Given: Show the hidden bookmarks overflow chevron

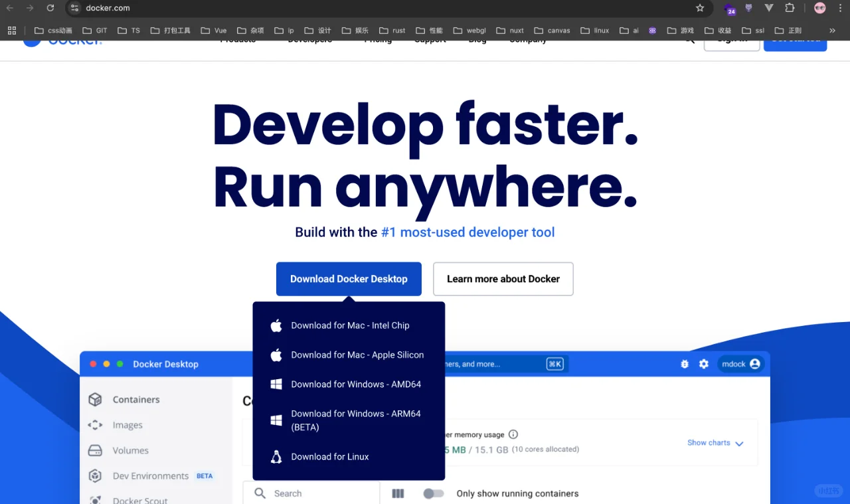Looking at the screenshot, I should tap(833, 31).
